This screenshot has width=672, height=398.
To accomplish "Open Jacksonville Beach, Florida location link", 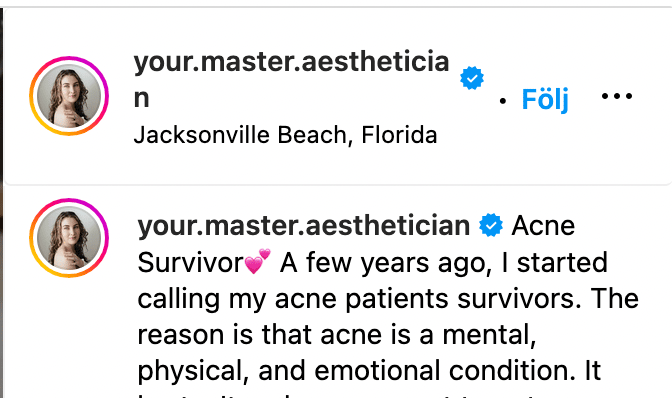I will pyautogui.click(x=285, y=135).
